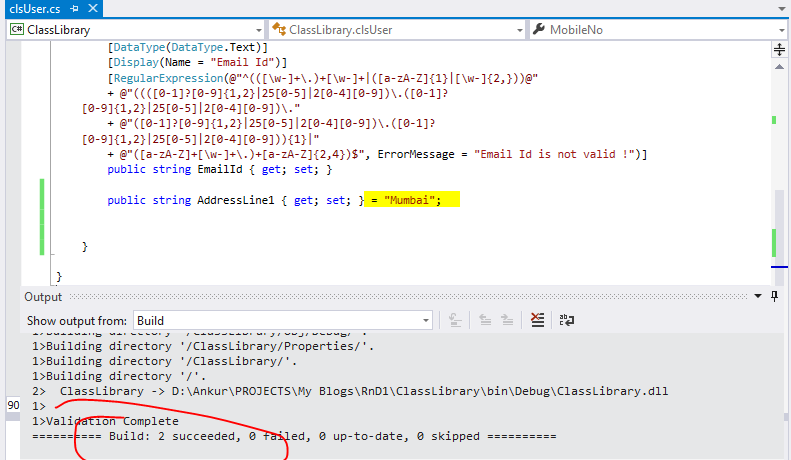The width and height of the screenshot is (791, 460).
Task: Go to previous message in Output
Action: pos(485,320)
